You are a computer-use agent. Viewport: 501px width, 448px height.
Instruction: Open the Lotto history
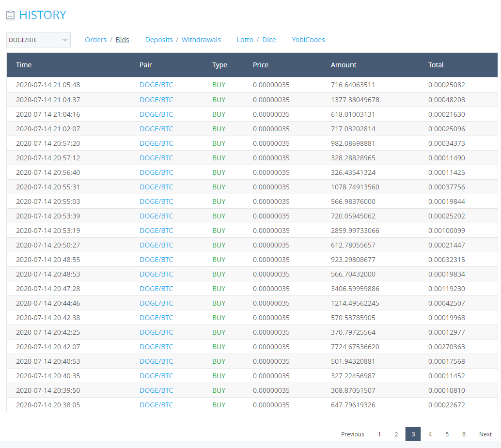pos(245,40)
